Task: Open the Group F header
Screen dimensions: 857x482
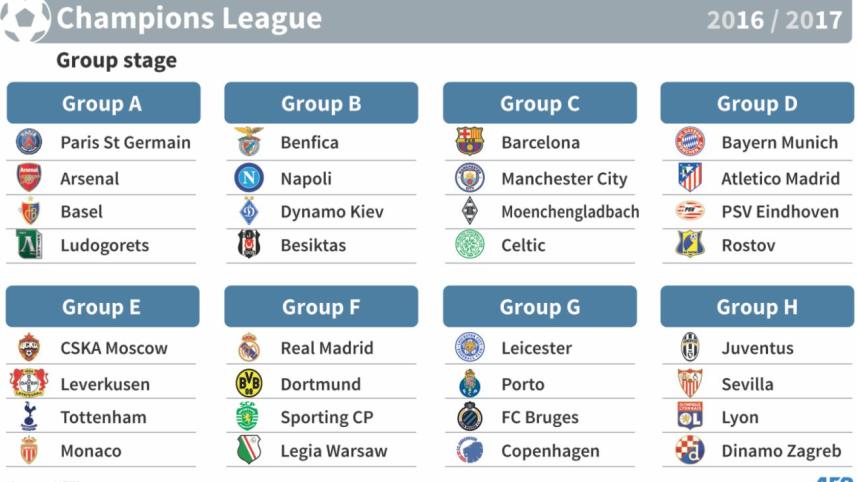Action: [x=321, y=307]
